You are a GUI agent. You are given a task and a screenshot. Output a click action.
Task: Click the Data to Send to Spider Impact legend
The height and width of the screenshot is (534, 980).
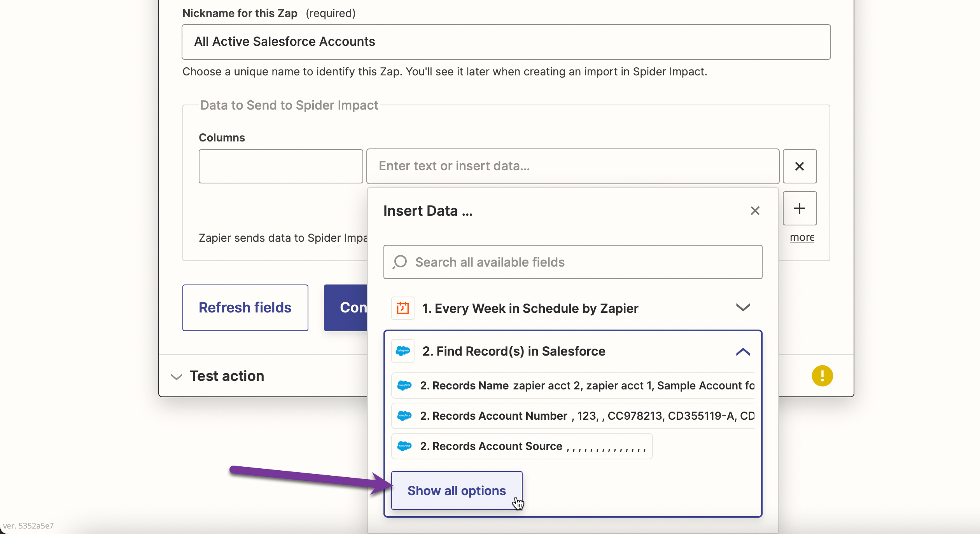pos(289,105)
